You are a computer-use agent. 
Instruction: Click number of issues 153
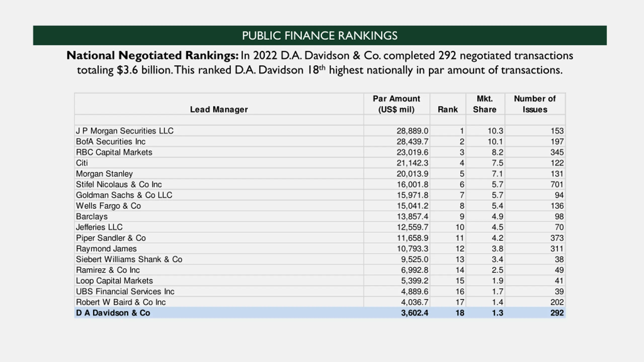[557, 131]
